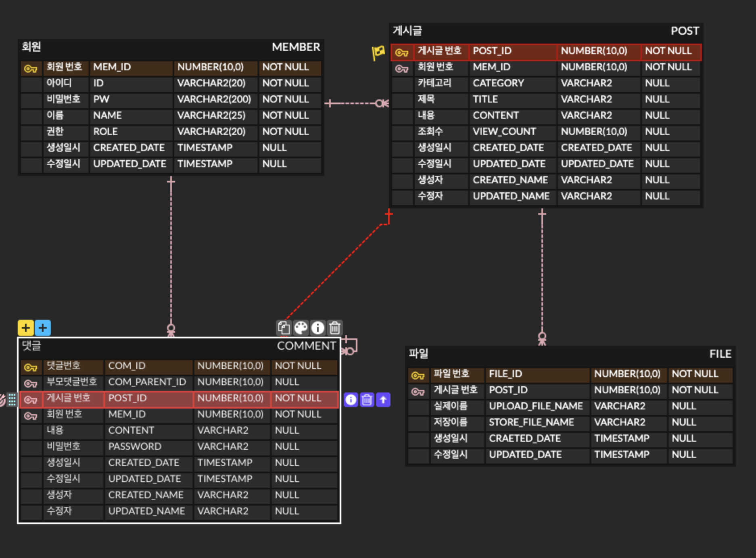
Task: Click the 댓글 logical name of COMMENT table
Action: [31, 346]
